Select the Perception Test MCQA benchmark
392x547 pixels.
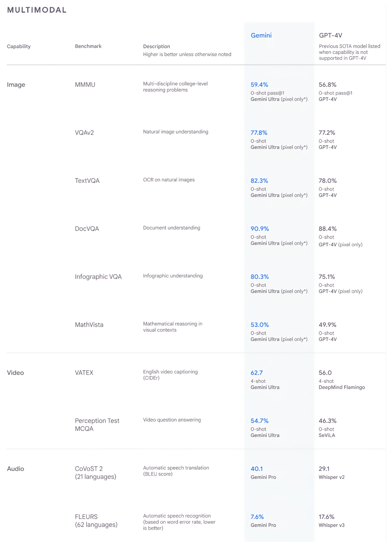pyautogui.click(x=97, y=424)
